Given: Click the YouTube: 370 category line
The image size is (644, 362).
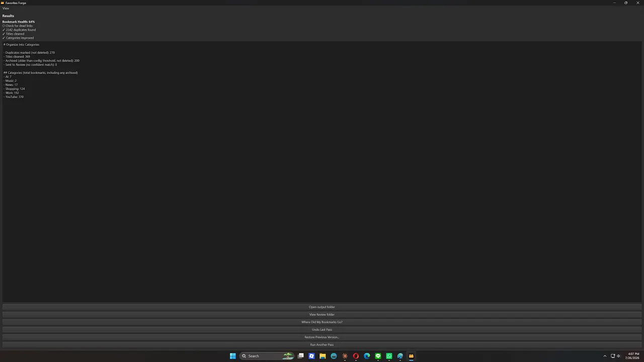Looking at the screenshot, I should [x=14, y=97].
